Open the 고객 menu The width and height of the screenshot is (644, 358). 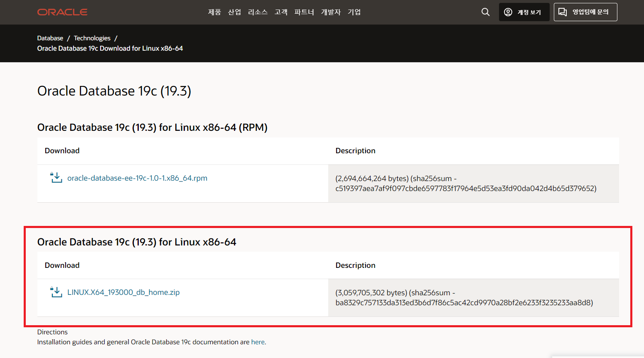point(281,12)
